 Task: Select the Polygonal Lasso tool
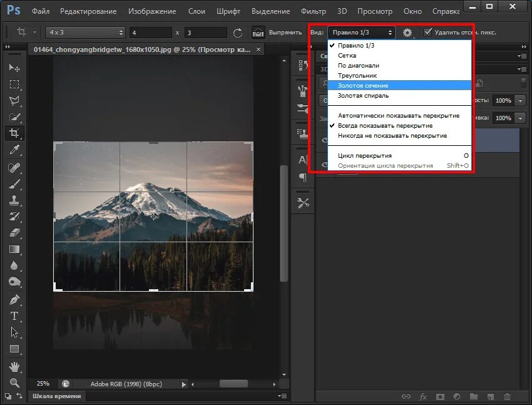point(14,100)
